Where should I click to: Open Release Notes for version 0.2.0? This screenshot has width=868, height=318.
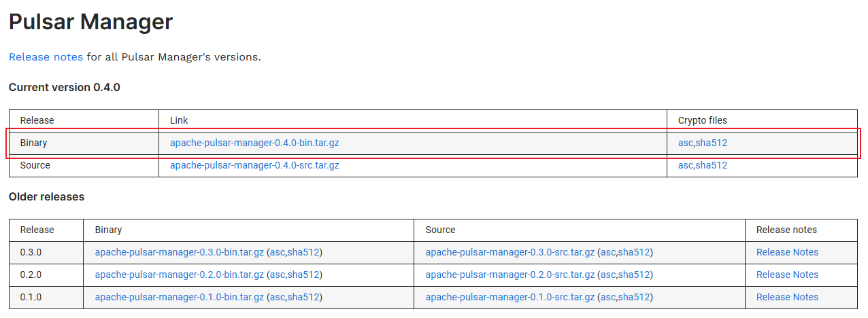click(x=787, y=275)
